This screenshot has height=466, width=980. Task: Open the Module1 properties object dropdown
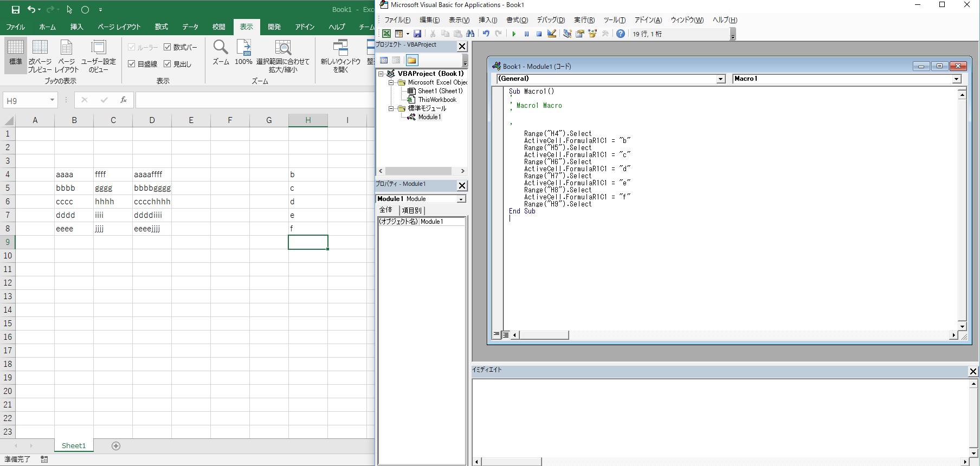point(461,199)
